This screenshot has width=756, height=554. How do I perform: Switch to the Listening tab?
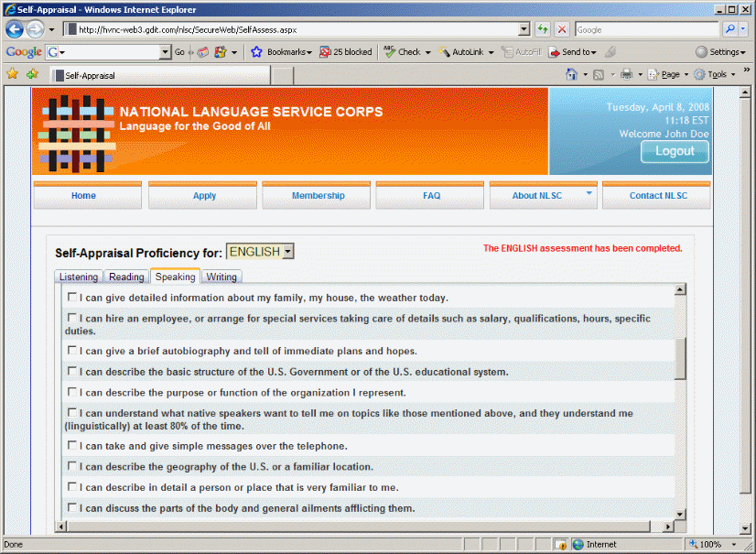click(x=79, y=277)
